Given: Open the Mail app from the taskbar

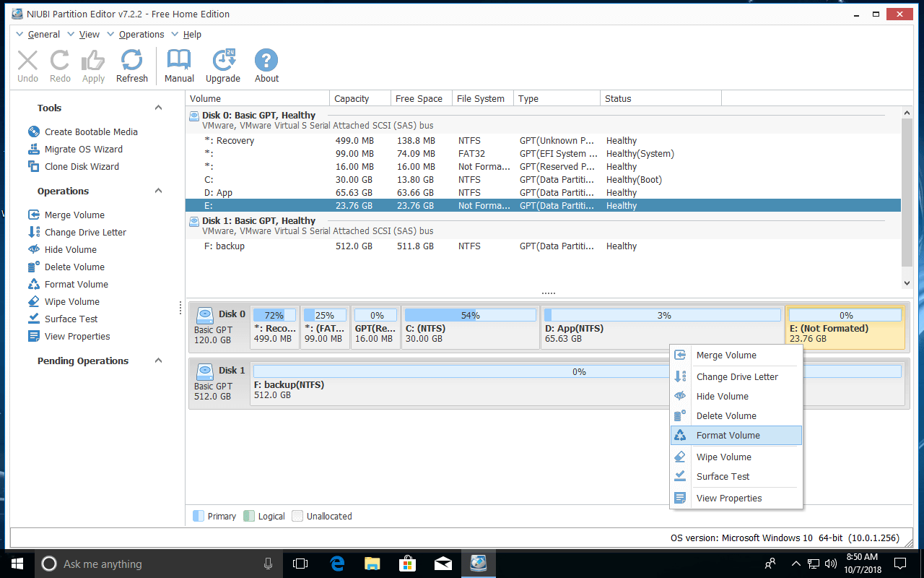Looking at the screenshot, I should [443, 564].
